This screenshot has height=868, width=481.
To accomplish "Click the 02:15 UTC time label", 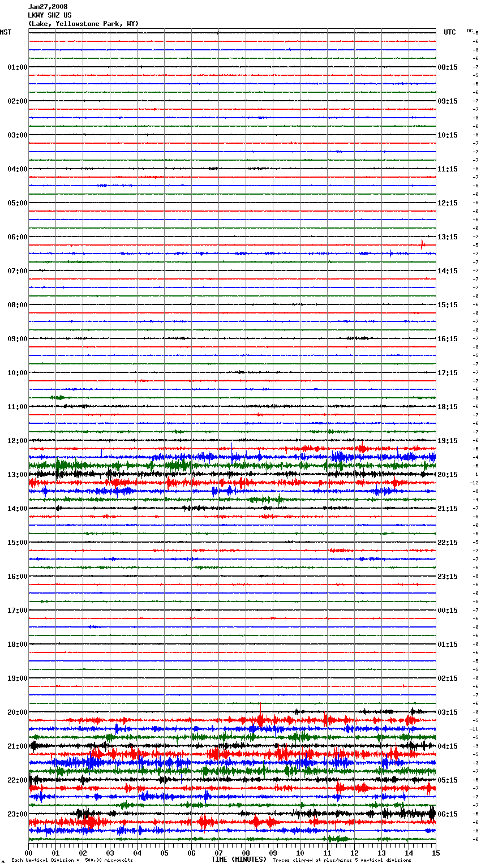I will 448,678.
